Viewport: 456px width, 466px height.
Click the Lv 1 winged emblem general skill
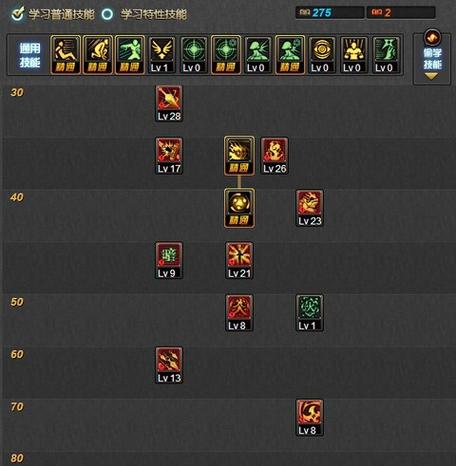point(161,55)
